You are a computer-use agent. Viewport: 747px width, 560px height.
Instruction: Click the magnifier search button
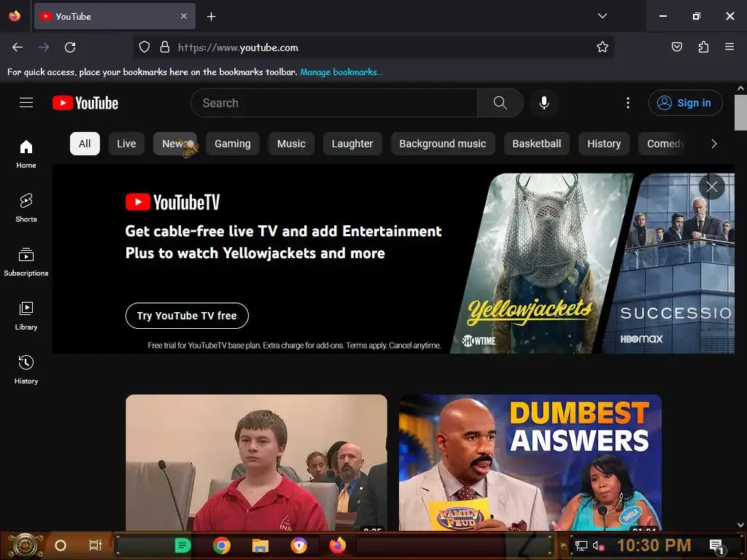500,103
